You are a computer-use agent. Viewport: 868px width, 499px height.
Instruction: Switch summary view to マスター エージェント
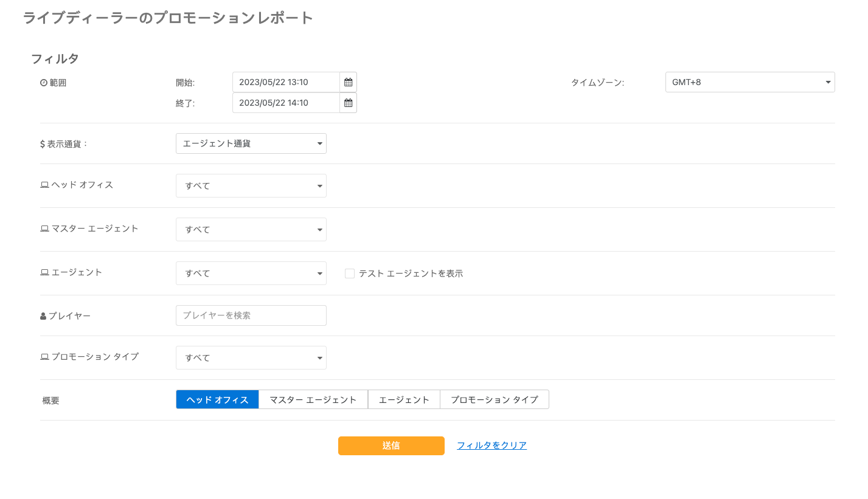(x=313, y=399)
